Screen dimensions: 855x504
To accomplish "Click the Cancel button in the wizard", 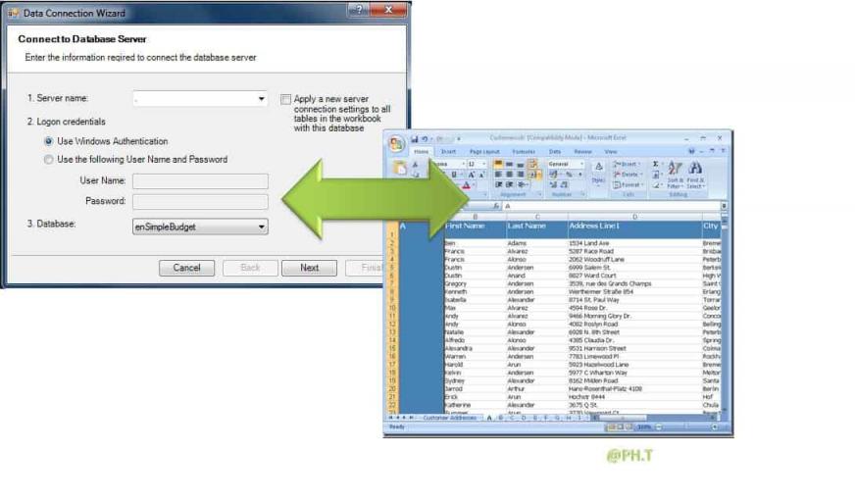I will click(x=186, y=268).
